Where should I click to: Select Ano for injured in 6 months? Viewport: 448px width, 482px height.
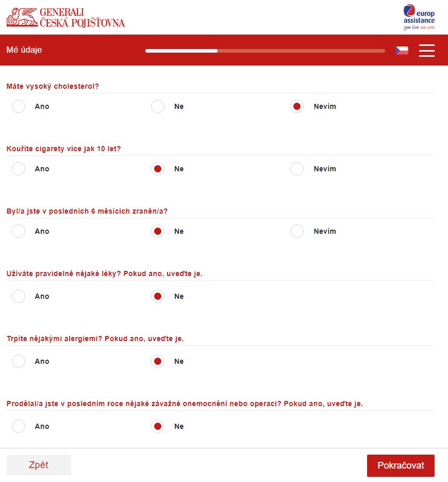pos(19,231)
